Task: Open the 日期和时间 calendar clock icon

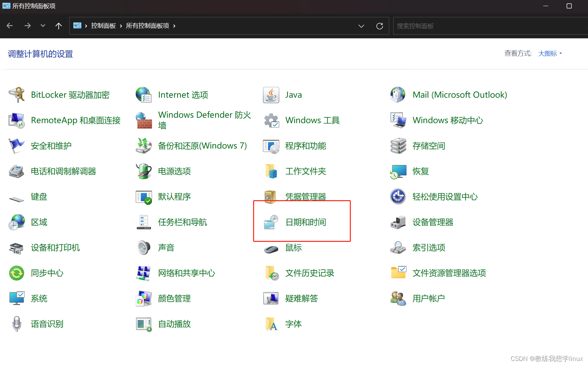Action: (x=271, y=222)
